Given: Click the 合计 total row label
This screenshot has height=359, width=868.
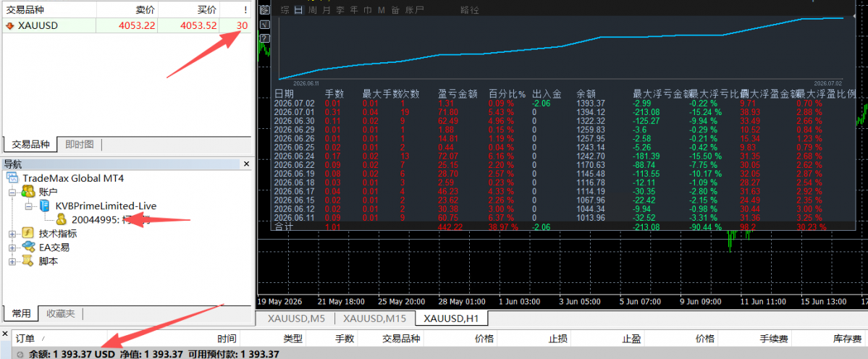Looking at the screenshot, I should [x=285, y=227].
